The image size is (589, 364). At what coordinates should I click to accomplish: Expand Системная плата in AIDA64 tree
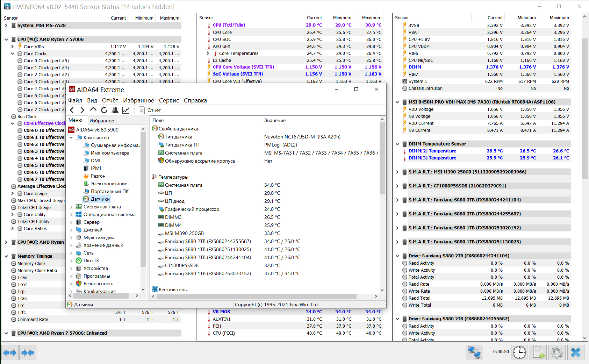coord(71,207)
